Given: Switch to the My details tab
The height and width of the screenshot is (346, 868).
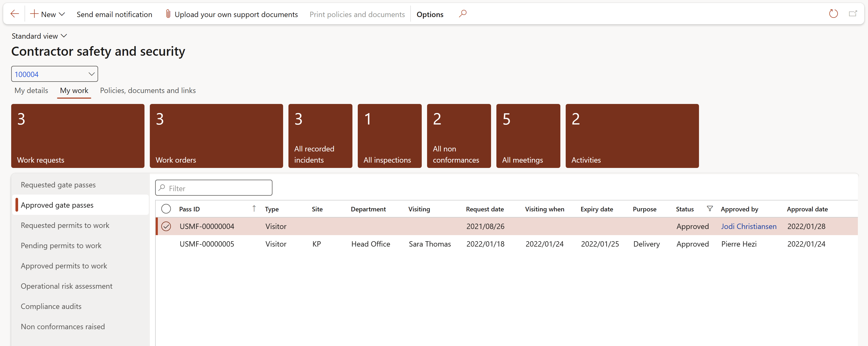Looking at the screenshot, I should click(31, 90).
